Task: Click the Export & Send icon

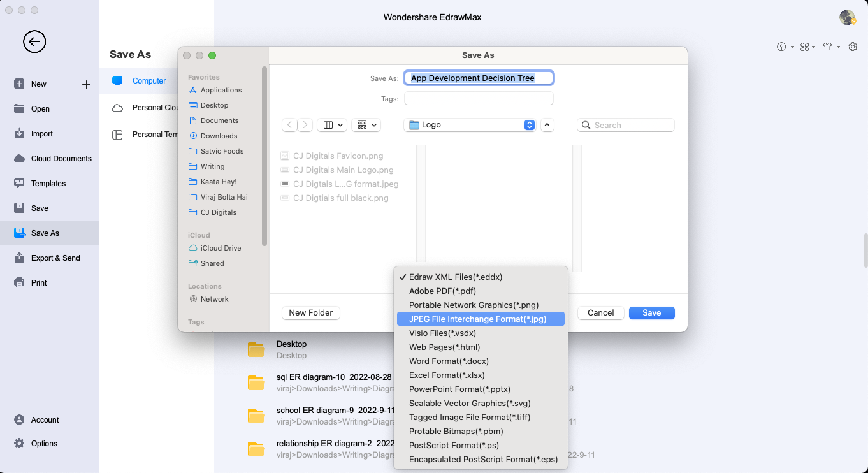Action: tap(19, 258)
